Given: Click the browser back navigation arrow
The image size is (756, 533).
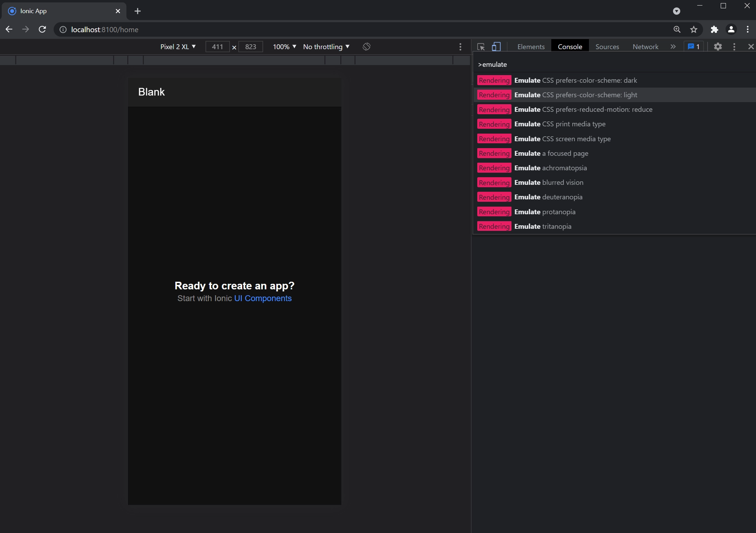Looking at the screenshot, I should tap(9, 29).
